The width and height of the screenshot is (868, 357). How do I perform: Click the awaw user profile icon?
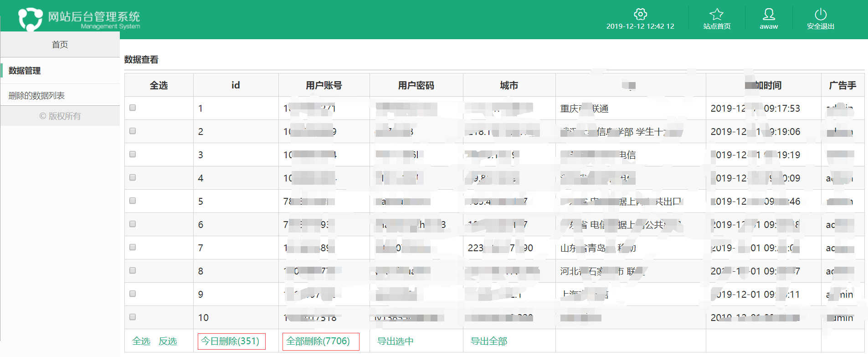[x=769, y=14]
